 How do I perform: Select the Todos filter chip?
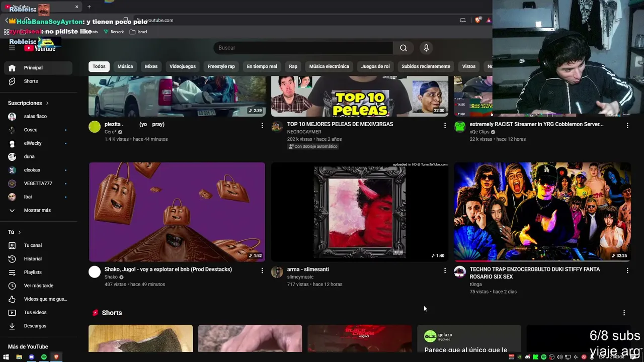[99, 66]
